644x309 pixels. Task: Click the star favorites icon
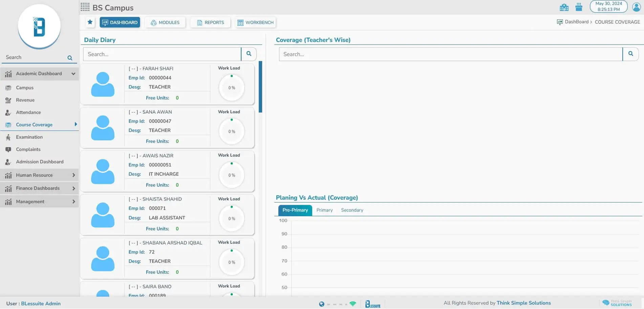coord(90,22)
